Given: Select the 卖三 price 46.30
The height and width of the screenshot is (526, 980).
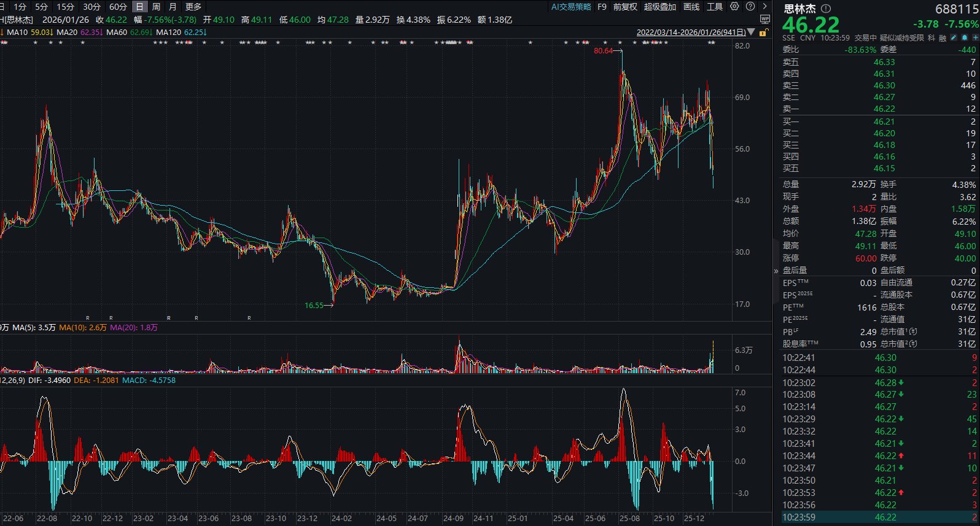Looking at the screenshot, I should pyautogui.click(x=884, y=85).
